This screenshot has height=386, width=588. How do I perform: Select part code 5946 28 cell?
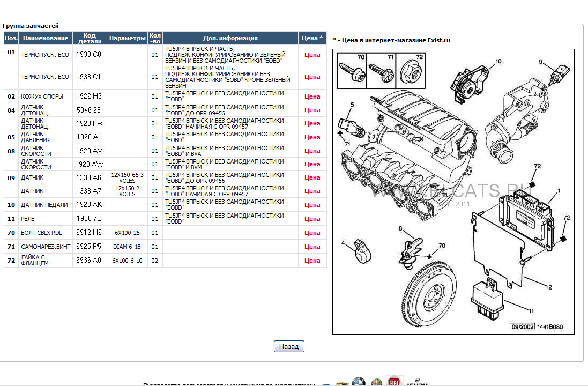coord(90,110)
